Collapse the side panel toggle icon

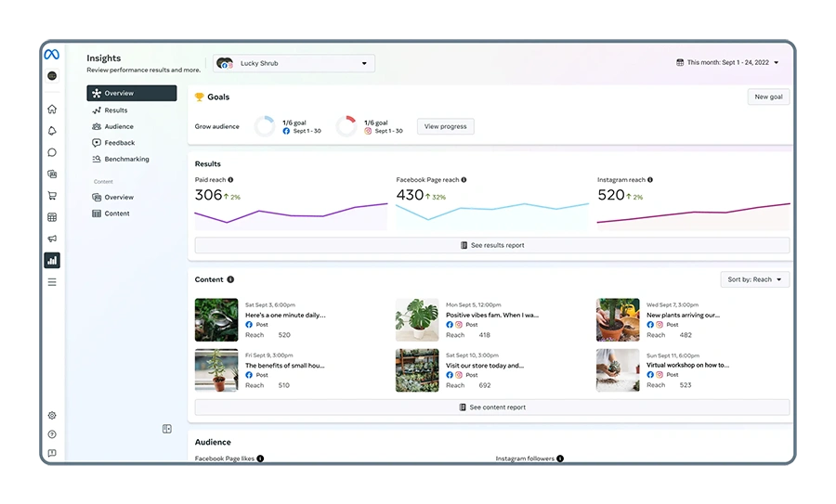(167, 429)
